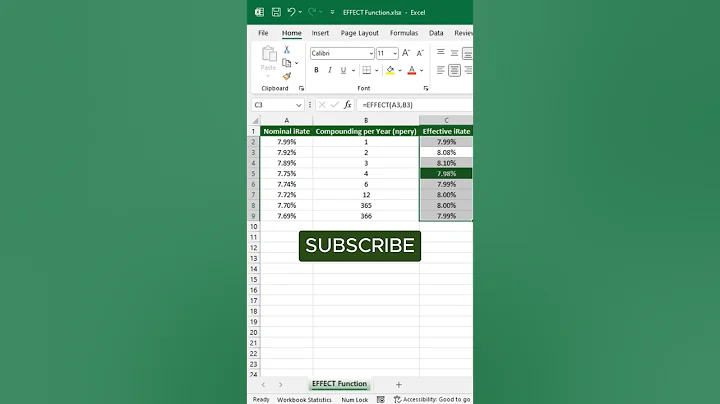Image resolution: width=720 pixels, height=404 pixels.
Task: Toggle Italic formatting
Action: point(330,70)
